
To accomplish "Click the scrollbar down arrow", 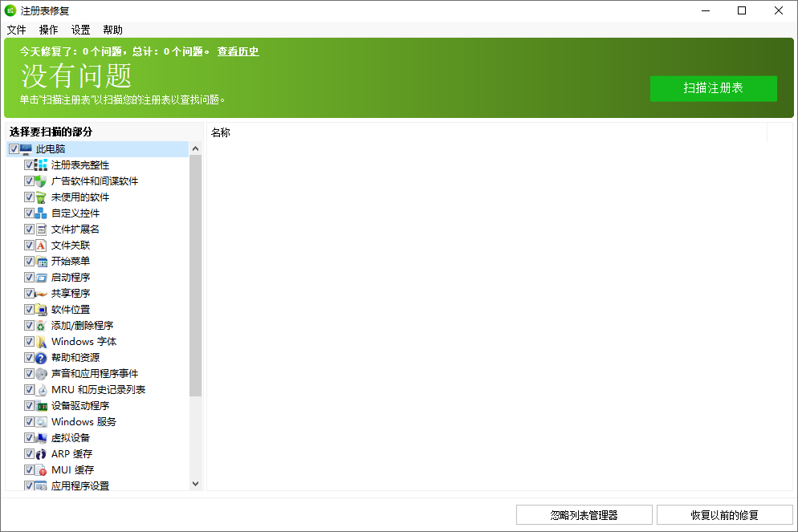I will (x=195, y=482).
